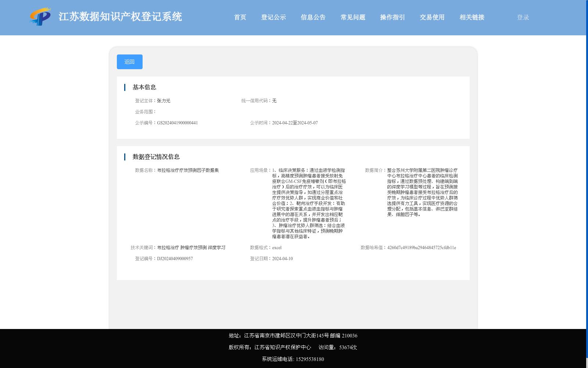
Task: Click the 登录 login link
Action: [x=523, y=17]
